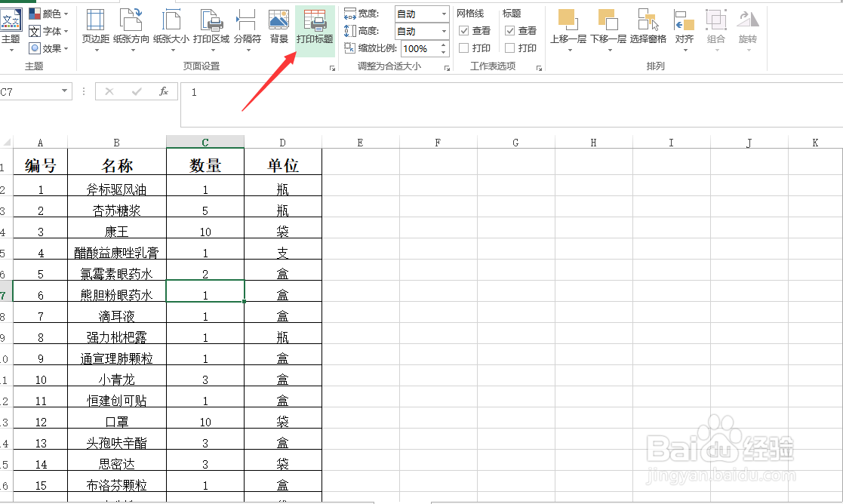Click cell 强力枇杷露
843x504 pixels.
[117, 333]
